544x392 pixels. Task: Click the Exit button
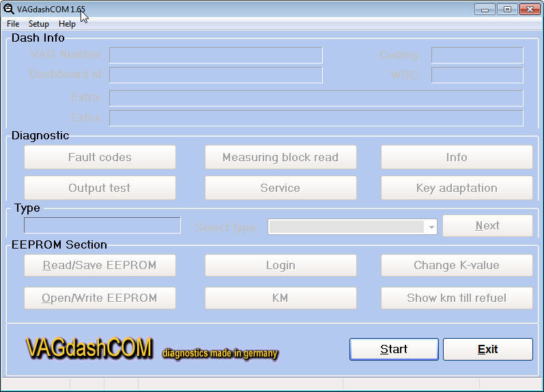click(x=487, y=349)
